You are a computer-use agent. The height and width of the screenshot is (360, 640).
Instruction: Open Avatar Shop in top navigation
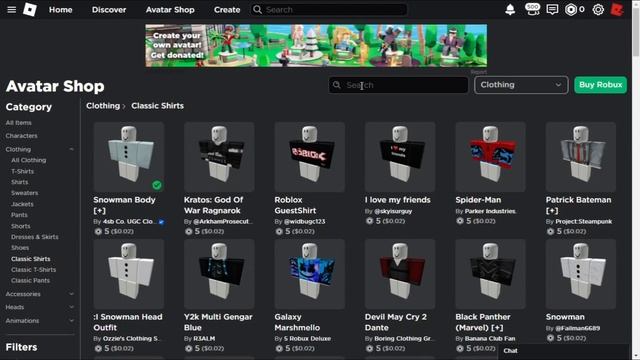(170, 9)
